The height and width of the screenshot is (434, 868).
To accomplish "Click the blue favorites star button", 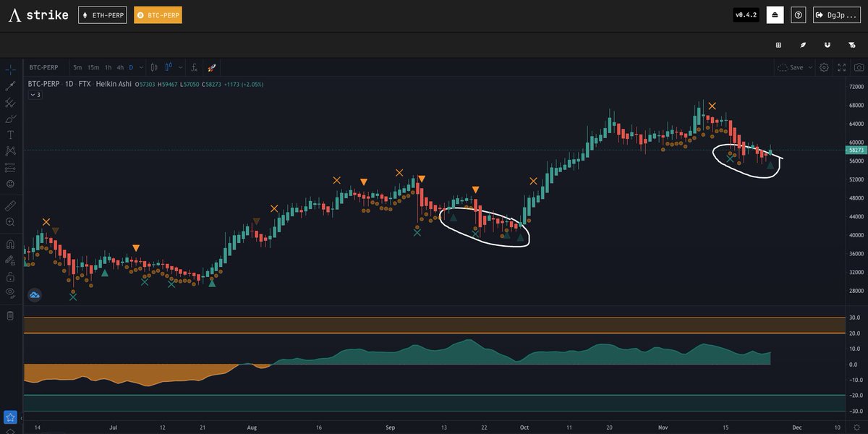I will point(10,417).
